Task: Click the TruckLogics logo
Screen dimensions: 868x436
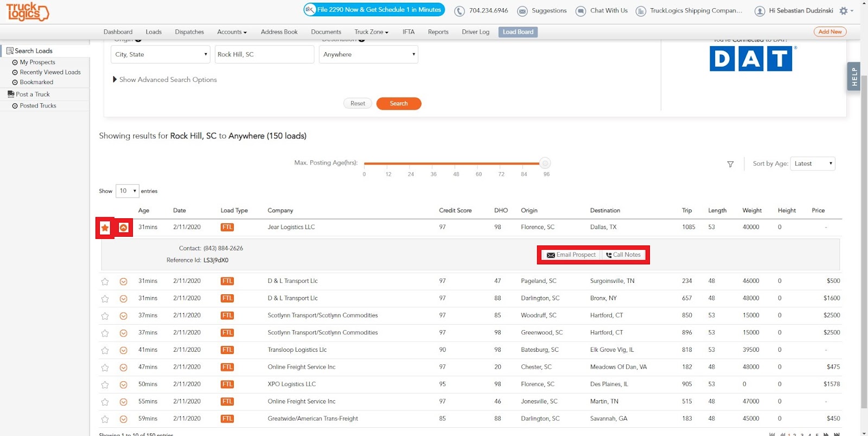Action: click(x=27, y=11)
